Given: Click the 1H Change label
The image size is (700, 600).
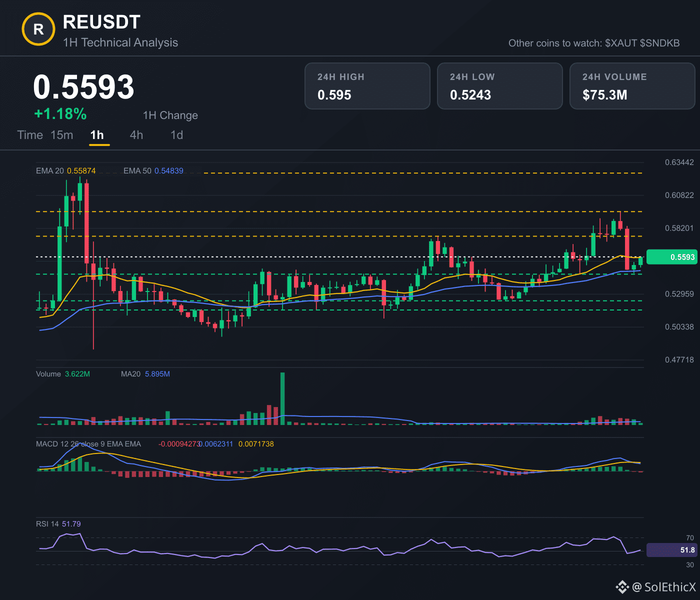Looking at the screenshot, I should 170,115.
